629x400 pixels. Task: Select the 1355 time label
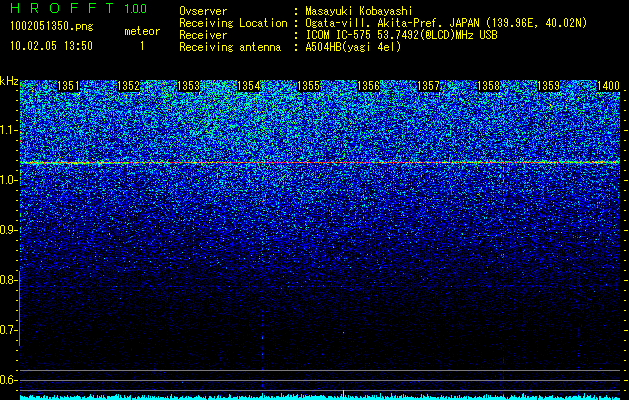click(x=308, y=86)
